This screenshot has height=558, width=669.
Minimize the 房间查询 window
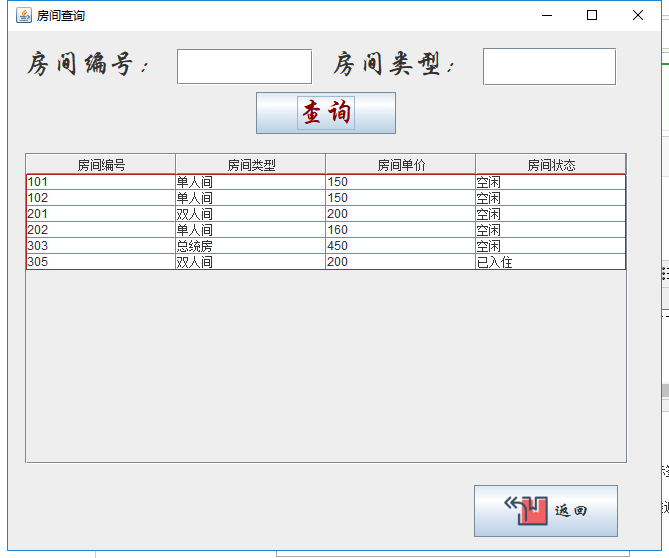(546, 15)
